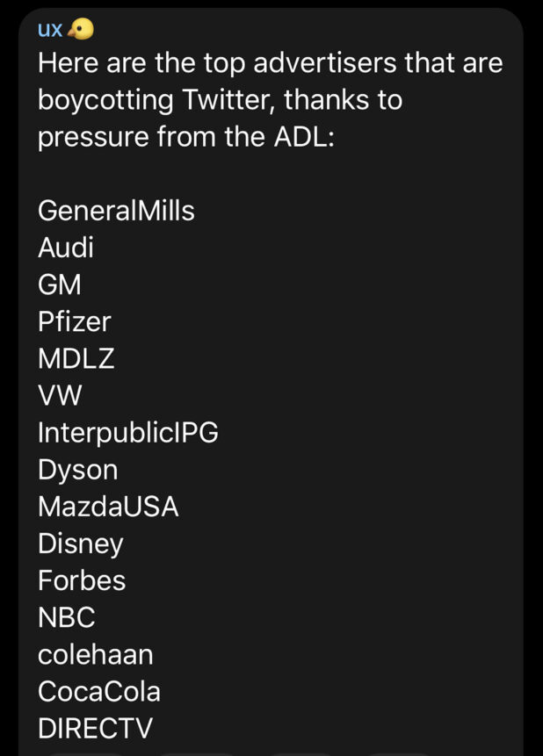Open the sender profile named ux
543x756 pixels.
[x=50, y=29]
